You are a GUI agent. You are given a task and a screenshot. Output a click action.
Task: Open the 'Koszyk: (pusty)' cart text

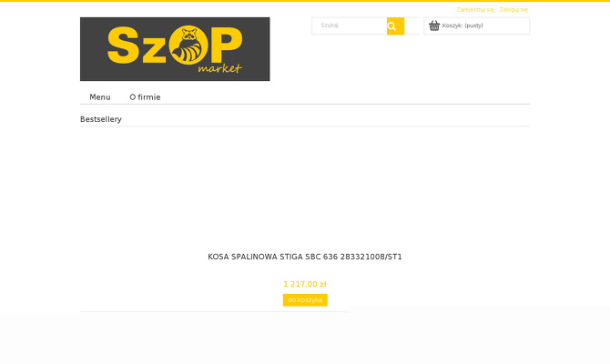[463, 25]
